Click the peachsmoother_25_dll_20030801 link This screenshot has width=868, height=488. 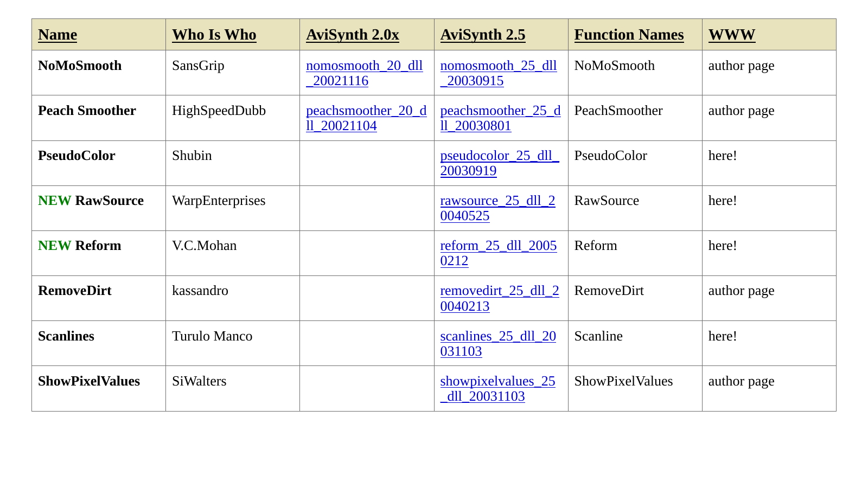pos(500,118)
